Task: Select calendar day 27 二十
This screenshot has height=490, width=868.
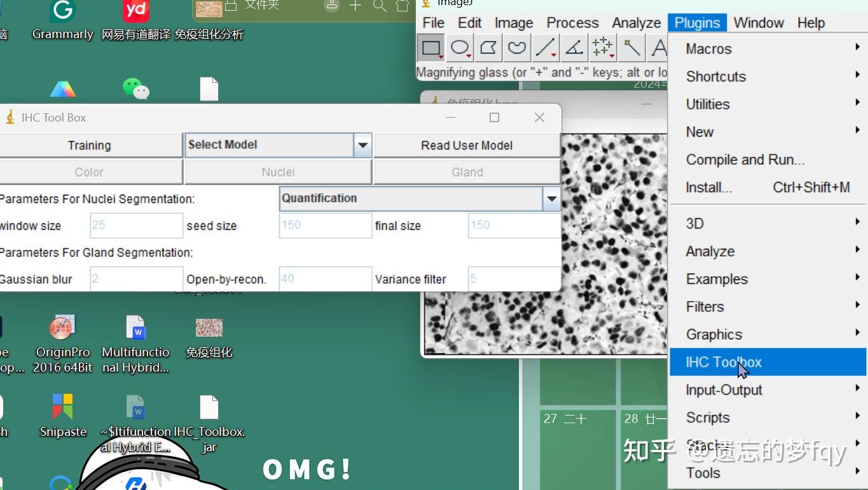Action: point(578,449)
